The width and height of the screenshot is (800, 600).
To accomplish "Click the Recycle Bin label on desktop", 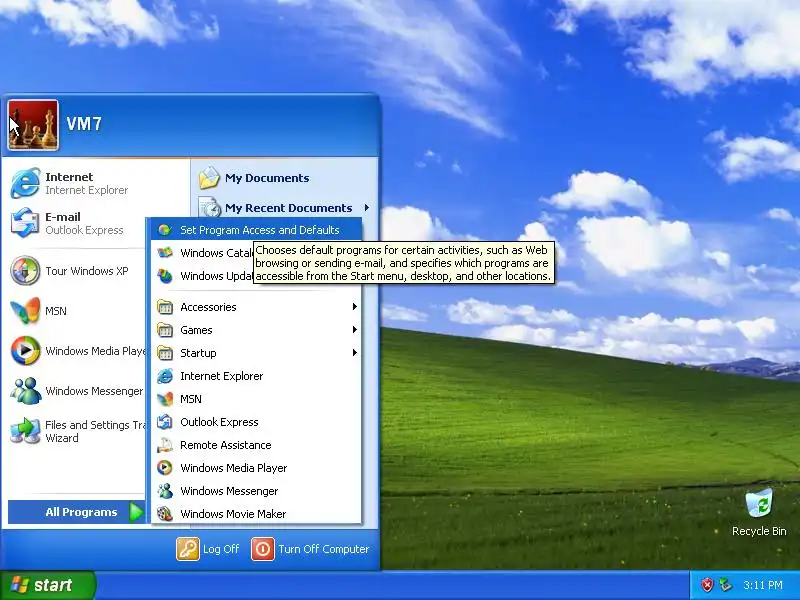I will (759, 531).
